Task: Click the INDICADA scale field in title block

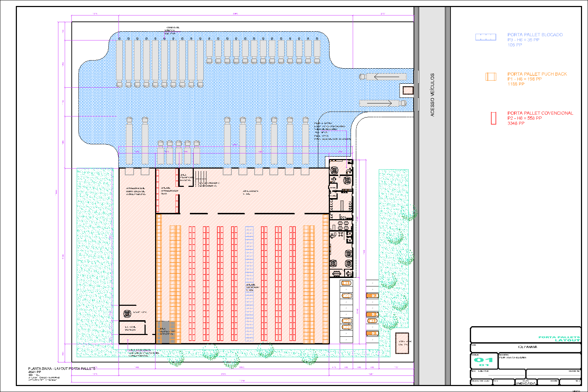Action: tap(526, 383)
